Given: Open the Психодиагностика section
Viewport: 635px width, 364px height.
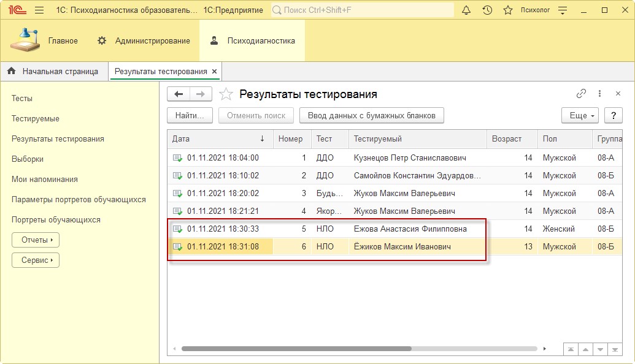Looking at the screenshot, I should pyautogui.click(x=252, y=40).
